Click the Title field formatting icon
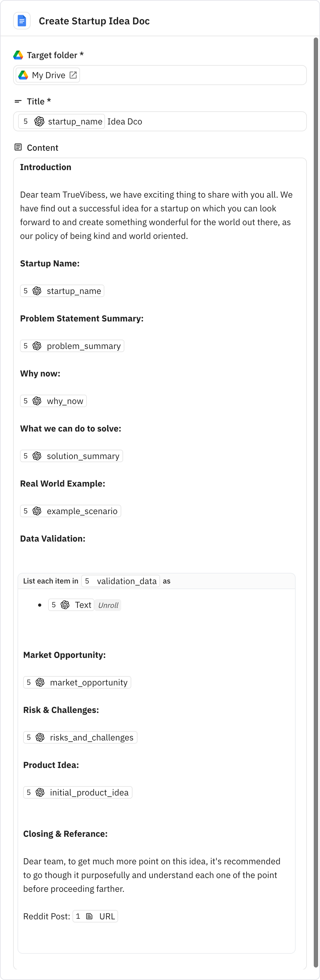 [x=17, y=101]
